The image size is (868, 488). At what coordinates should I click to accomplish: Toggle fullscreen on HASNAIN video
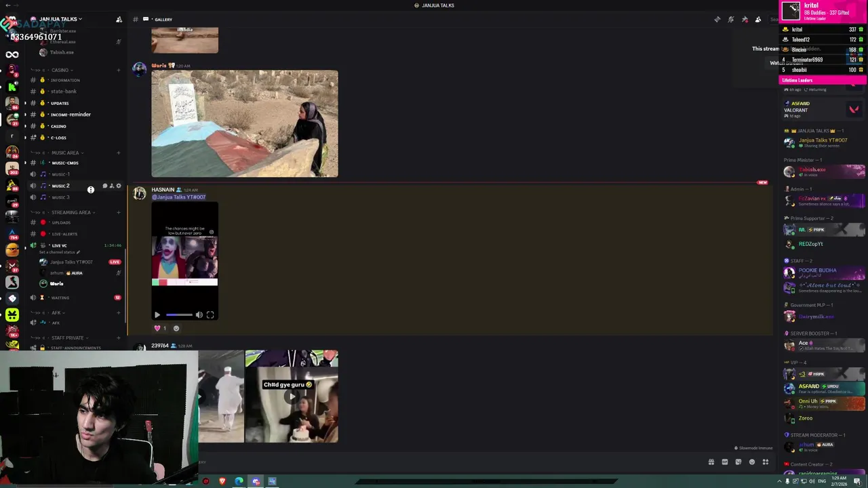[210, 314]
